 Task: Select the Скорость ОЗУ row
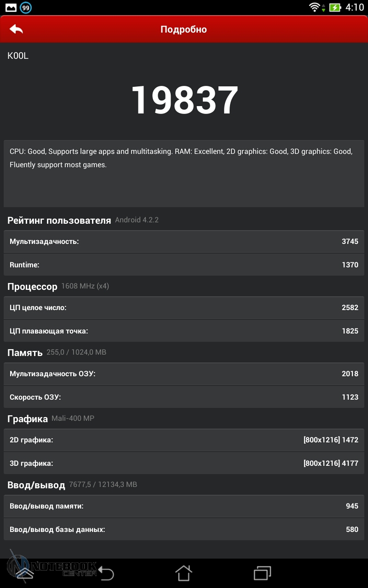click(184, 397)
